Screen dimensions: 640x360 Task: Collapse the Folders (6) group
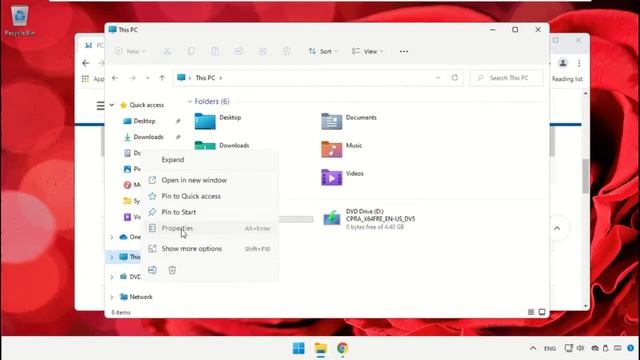coord(190,101)
